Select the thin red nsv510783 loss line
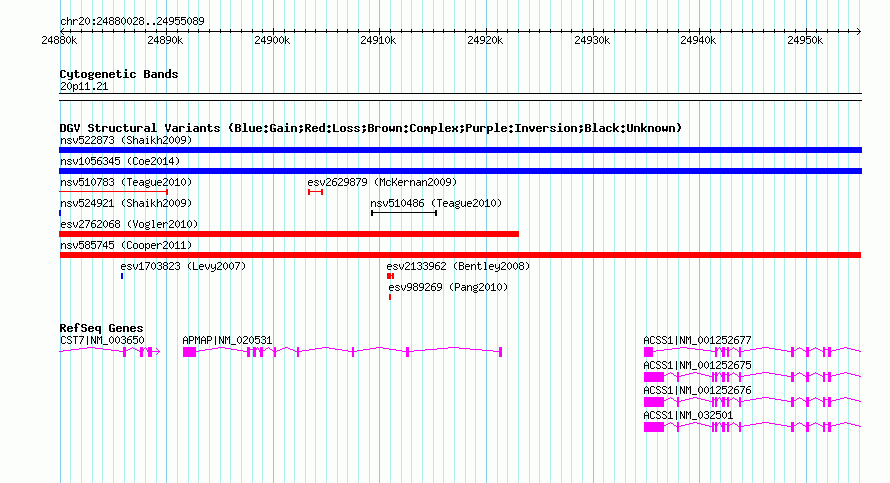Viewport: 890px width, 483px height. pyautogui.click(x=114, y=192)
